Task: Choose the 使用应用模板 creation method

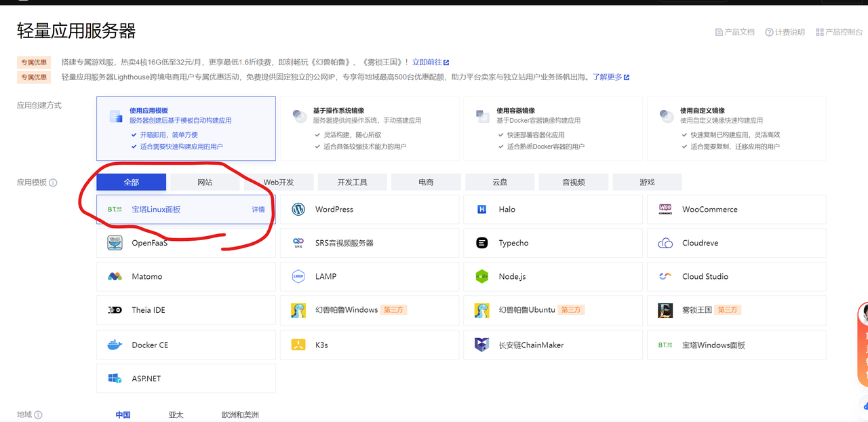Action: click(186, 129)
